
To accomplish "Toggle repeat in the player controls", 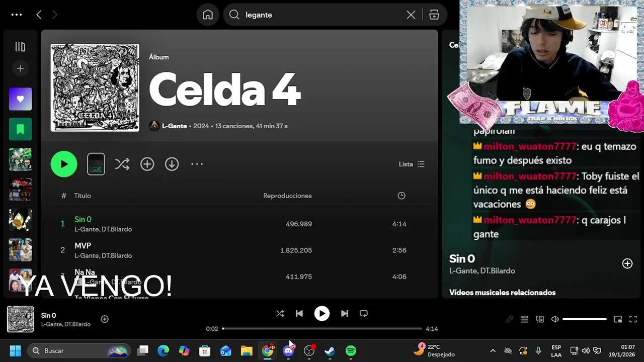I will pos(364,313).
